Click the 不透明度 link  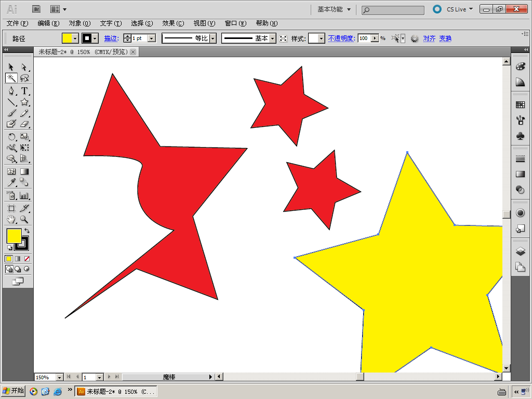pyautogui.click(x=341, y=38)
